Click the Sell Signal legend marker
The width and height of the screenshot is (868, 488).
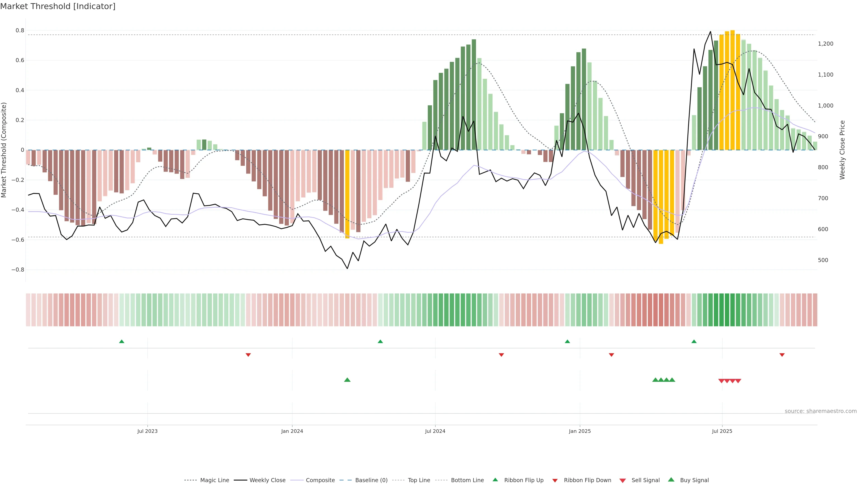(x=622, y=480)
